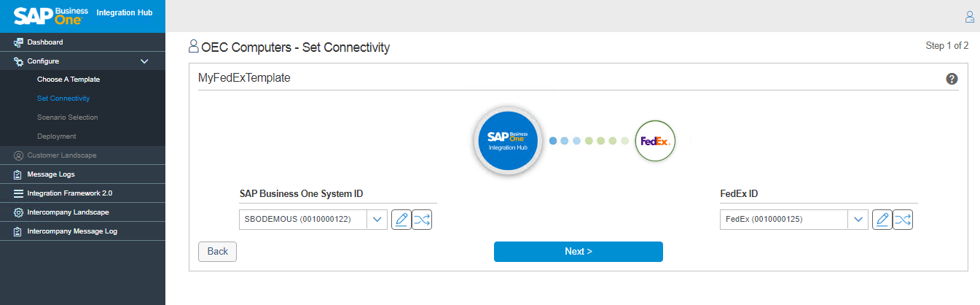The width and height of the screenshot is (980, 305).
Task: Click the user profile icon at top right
Action: tap(969, 16)
